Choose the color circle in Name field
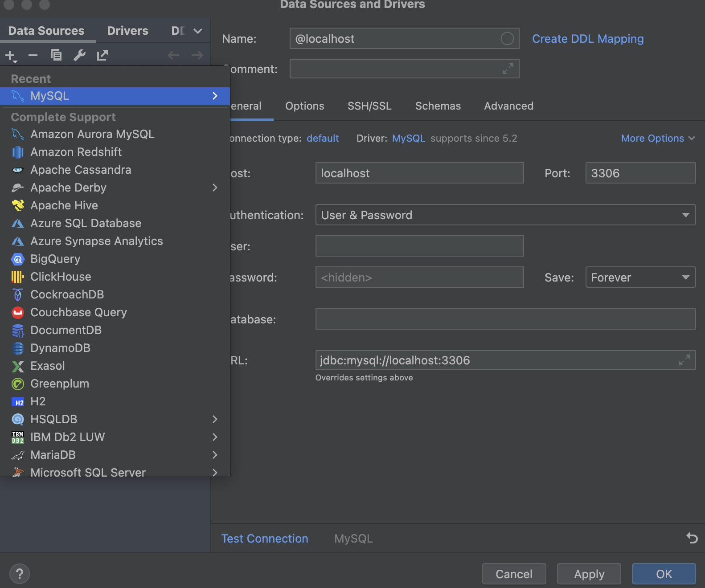705x588 pixels. point(507,39)
